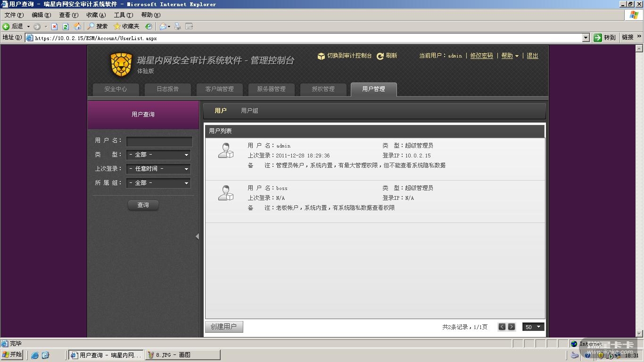
Task: Click the admin user avatar icon
Action: point(226,150)
